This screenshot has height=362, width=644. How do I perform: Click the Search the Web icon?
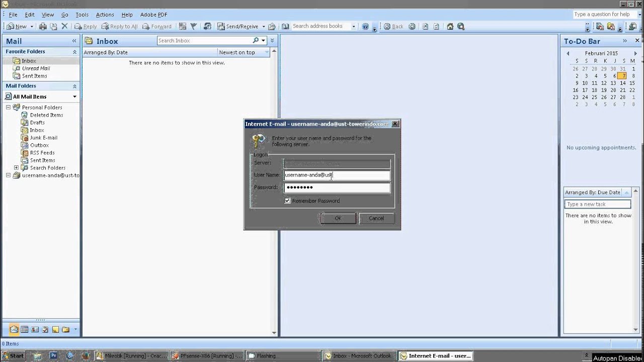(x=461, y=27)
